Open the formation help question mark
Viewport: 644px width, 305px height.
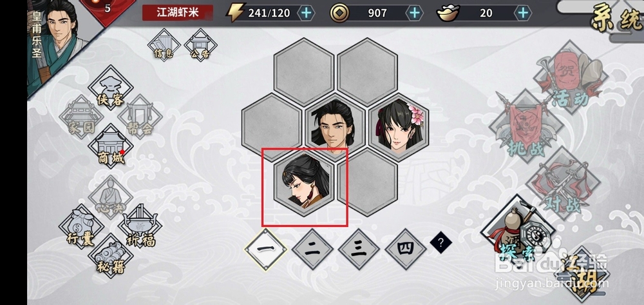pos(441,243)
